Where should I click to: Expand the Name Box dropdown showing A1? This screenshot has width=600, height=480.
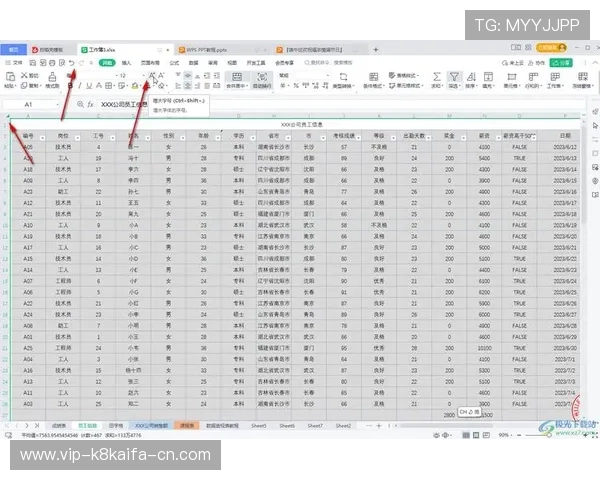[x=66, y=104]
